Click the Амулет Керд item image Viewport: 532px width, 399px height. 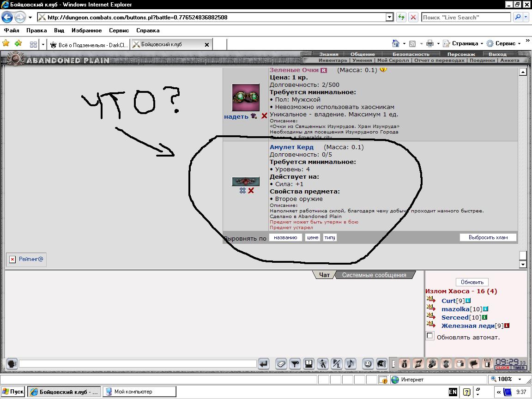246,181
